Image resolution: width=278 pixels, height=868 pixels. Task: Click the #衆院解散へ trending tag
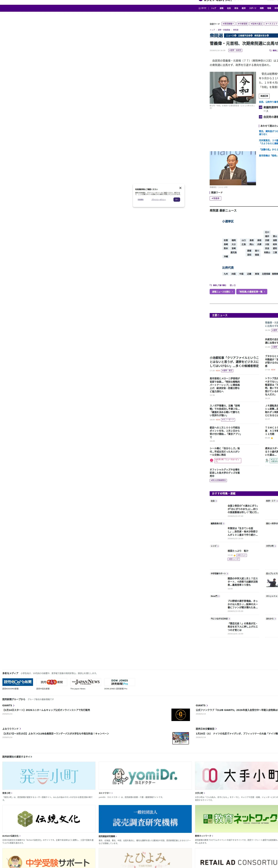228,24
